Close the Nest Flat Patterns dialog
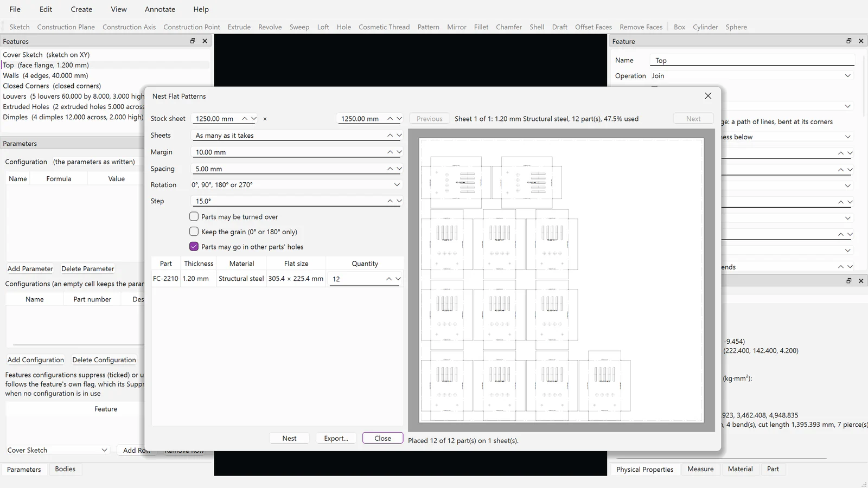This screenshot has height=488, width=868. (x=708, y=96)
